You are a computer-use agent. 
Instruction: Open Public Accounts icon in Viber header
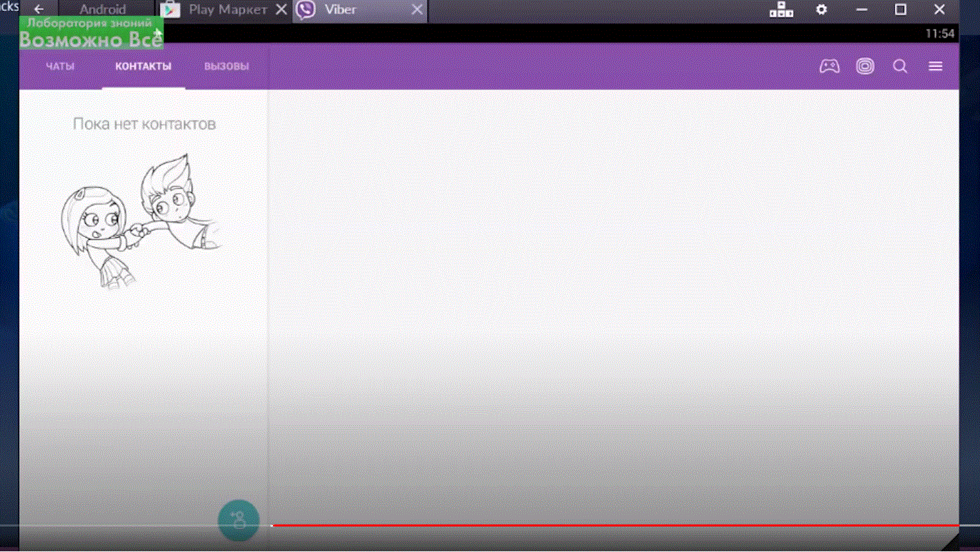coord(865,66)
